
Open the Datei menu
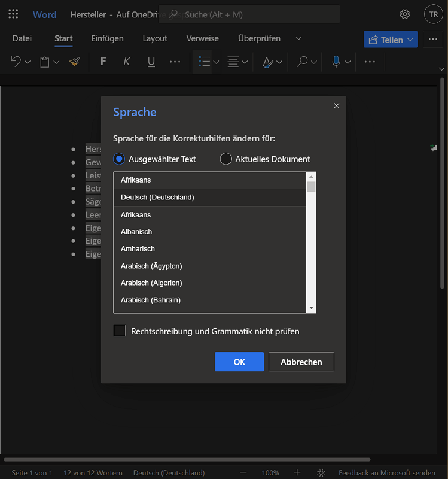(22, 38)
